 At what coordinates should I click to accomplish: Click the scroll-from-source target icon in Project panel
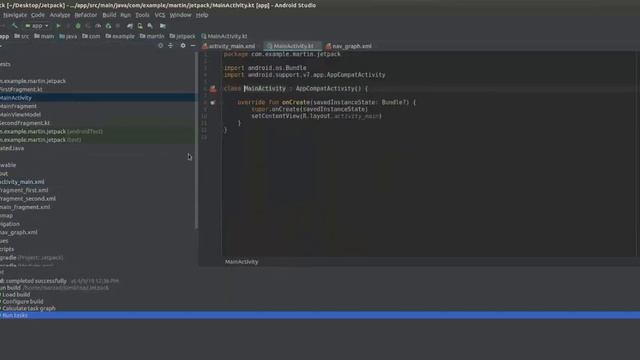pyautogui.click(x=160, y=46)
